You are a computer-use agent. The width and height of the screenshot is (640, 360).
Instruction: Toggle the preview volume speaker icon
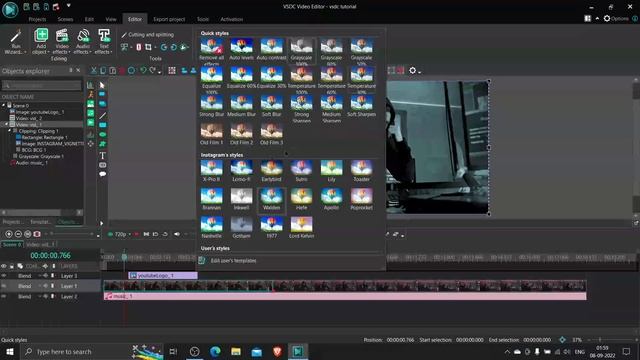click(x=177, y=234)
